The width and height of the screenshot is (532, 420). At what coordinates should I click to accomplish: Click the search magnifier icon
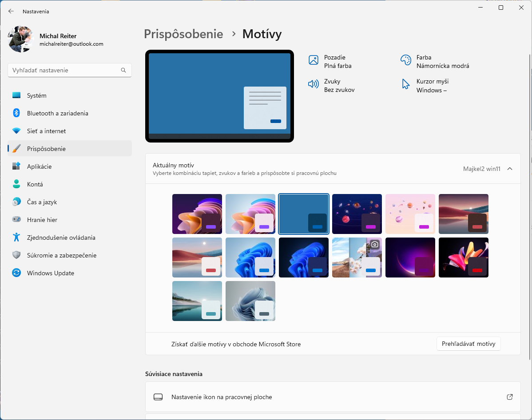(123, 70)
